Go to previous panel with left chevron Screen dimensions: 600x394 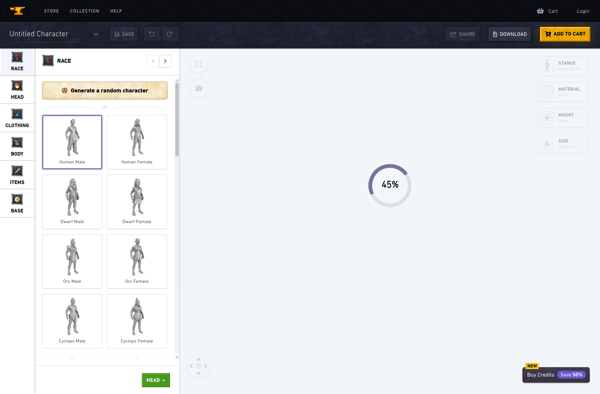click(153, 61)
